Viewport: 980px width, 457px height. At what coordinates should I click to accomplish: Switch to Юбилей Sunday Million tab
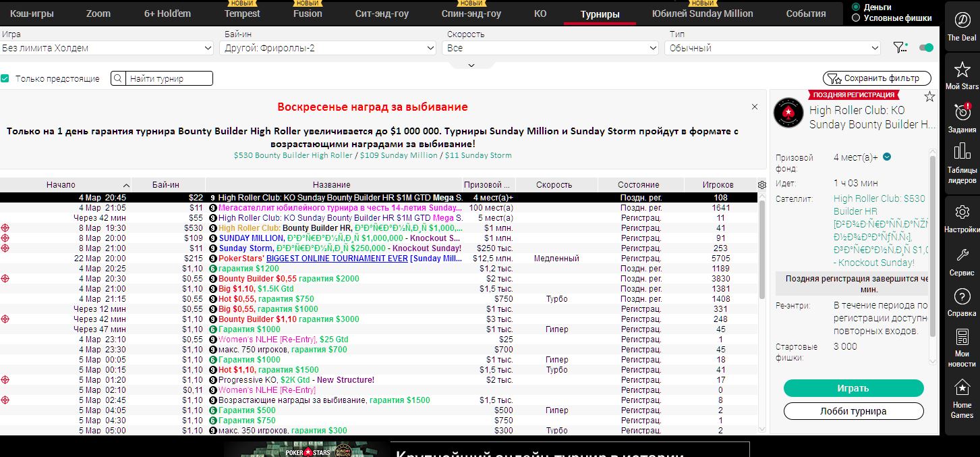click(703, 14)
